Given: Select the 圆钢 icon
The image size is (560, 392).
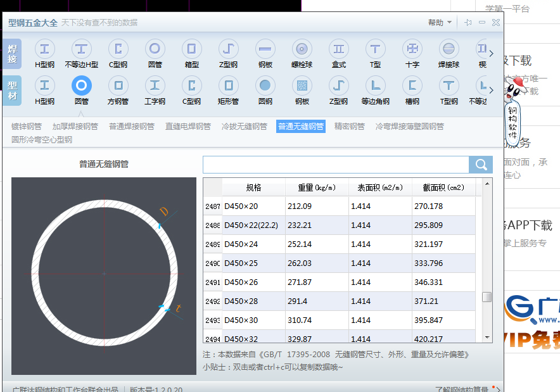Looking at the screenshot, I should 265,85.
